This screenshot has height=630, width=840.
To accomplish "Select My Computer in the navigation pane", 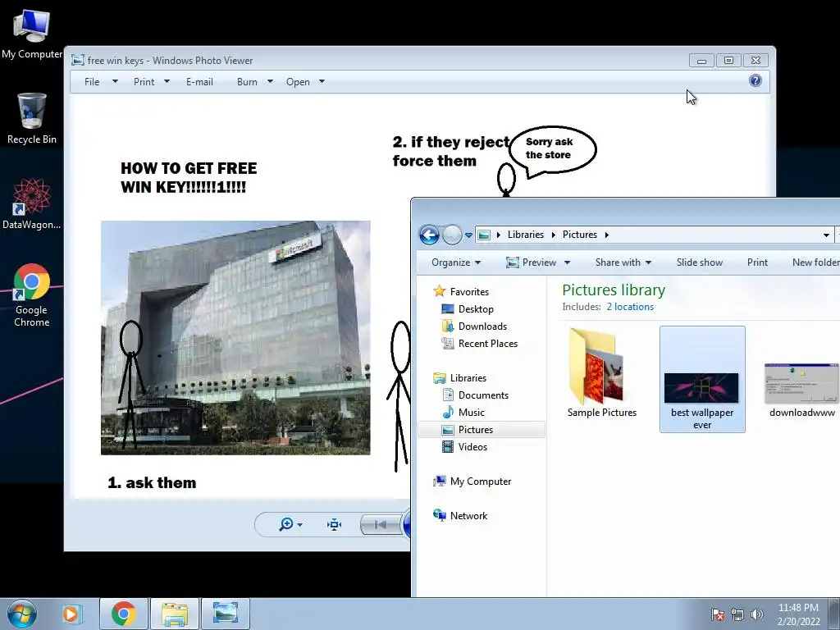I will click(481, 482).
